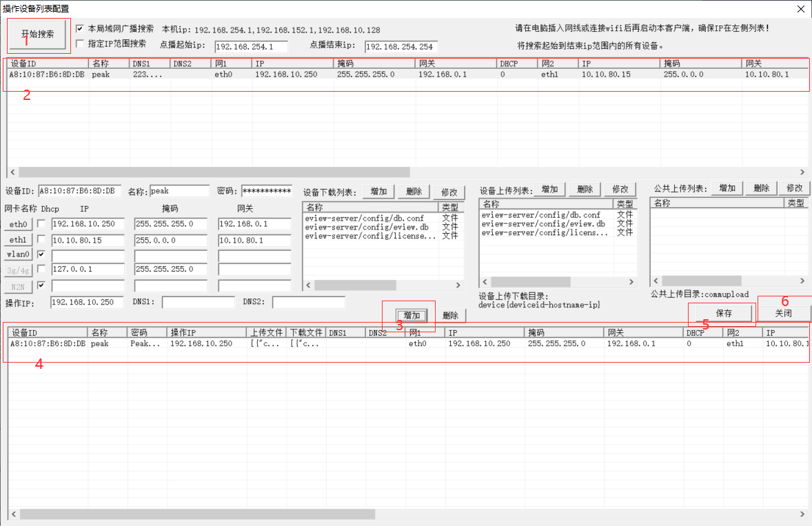
Task: Click 增加 next to 公共上传列表
Action: tap(727, 188)
